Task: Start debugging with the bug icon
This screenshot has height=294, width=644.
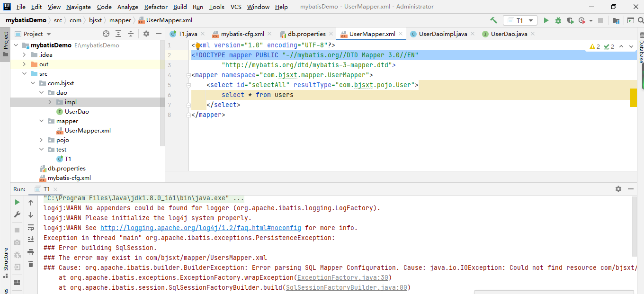Action: [x=558, y=20]
